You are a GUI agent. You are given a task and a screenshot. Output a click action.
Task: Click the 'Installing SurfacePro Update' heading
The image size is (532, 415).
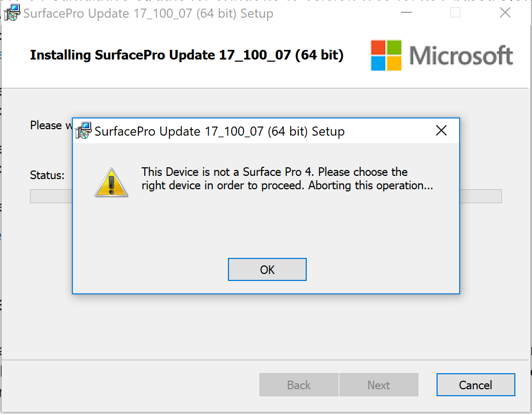click(x=187, y=55)
